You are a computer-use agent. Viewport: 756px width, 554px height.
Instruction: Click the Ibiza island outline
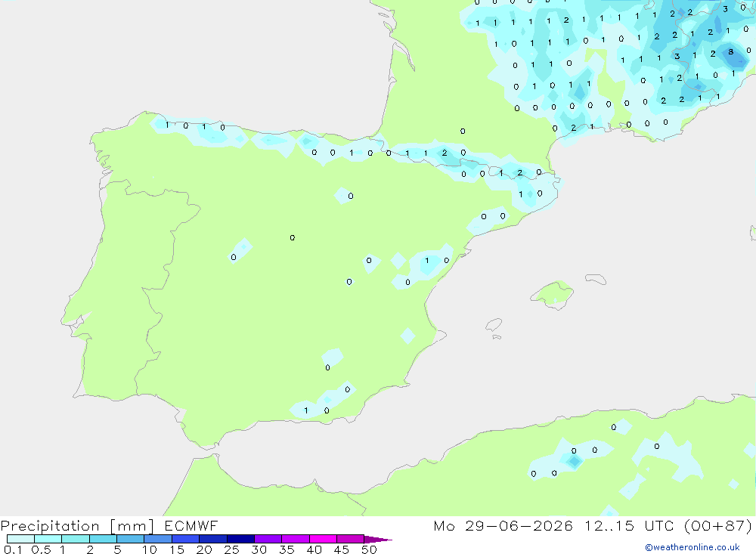(x=494, y=324)
